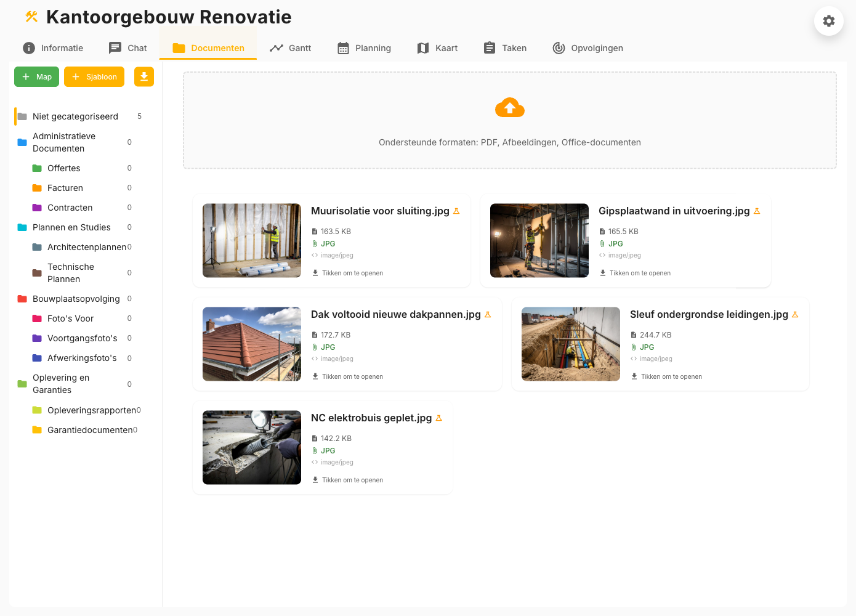Click the orange flask icon on Muurisolatie voor sluiting.jpg
Image resolution: width=856 pixels, height=616 pixels.
pyautogui.click(x=456, y=211)
